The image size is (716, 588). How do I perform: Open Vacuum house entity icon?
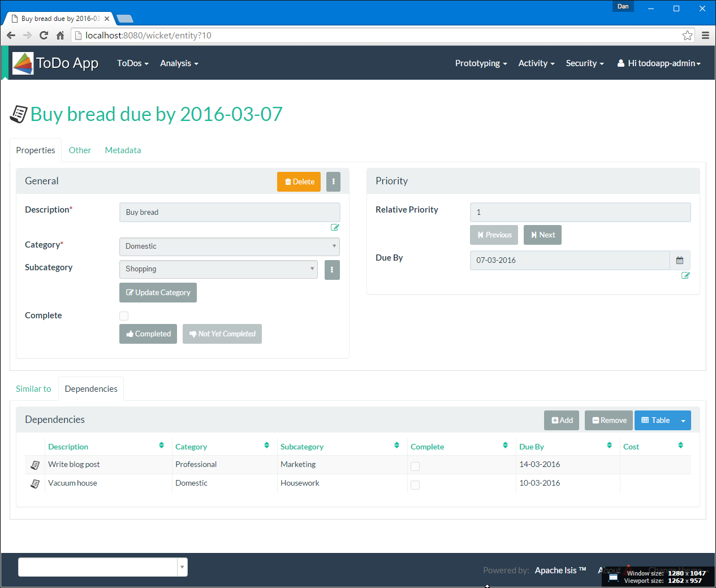point(35,483)
